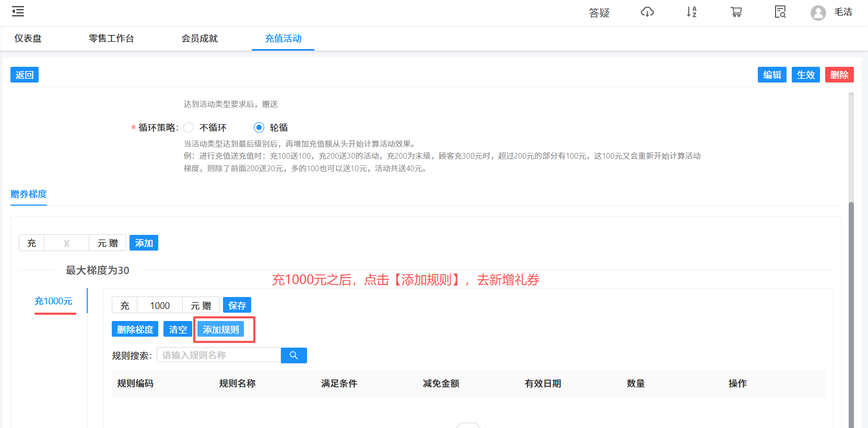Viewport: 868px width, 428px height.
Task: Click the 最大梯度为30 text
Action: coord(98,270)
